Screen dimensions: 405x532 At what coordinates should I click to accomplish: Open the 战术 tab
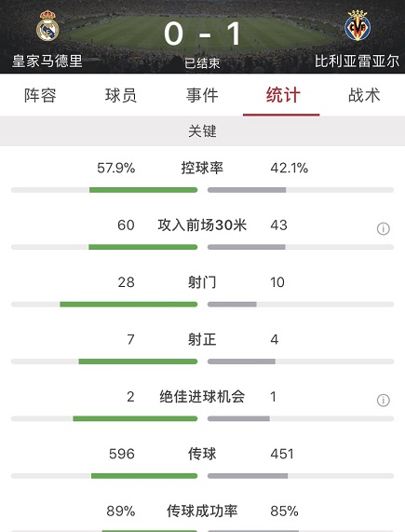[364, 95]
